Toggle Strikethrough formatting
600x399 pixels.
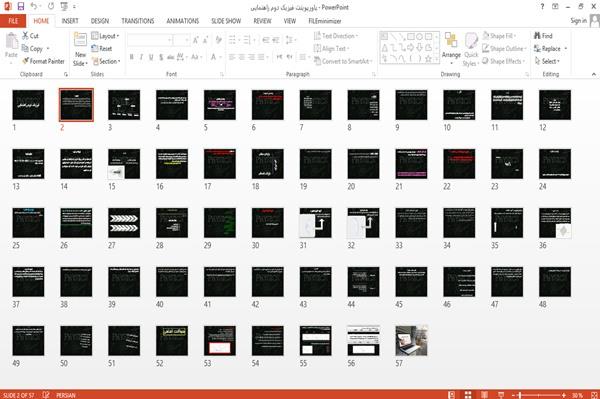click(171, 57)
